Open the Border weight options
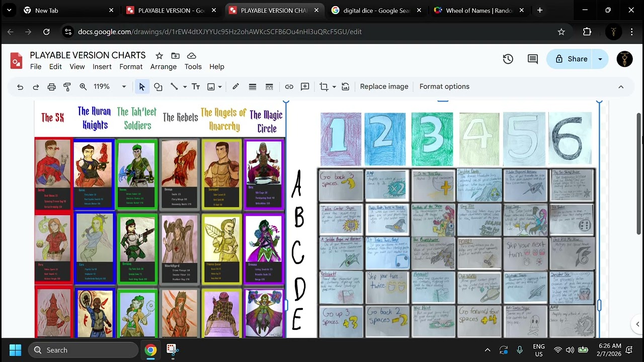The height and width of the screenshot is (362, 644). (x=253, y=87)
